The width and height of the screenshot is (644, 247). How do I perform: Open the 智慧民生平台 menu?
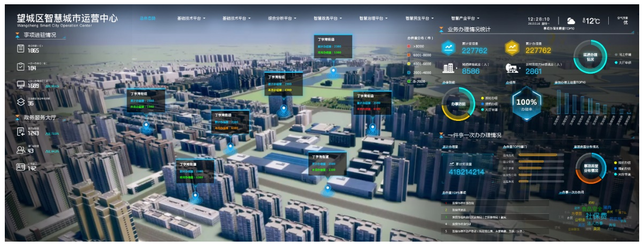point(419,18)
